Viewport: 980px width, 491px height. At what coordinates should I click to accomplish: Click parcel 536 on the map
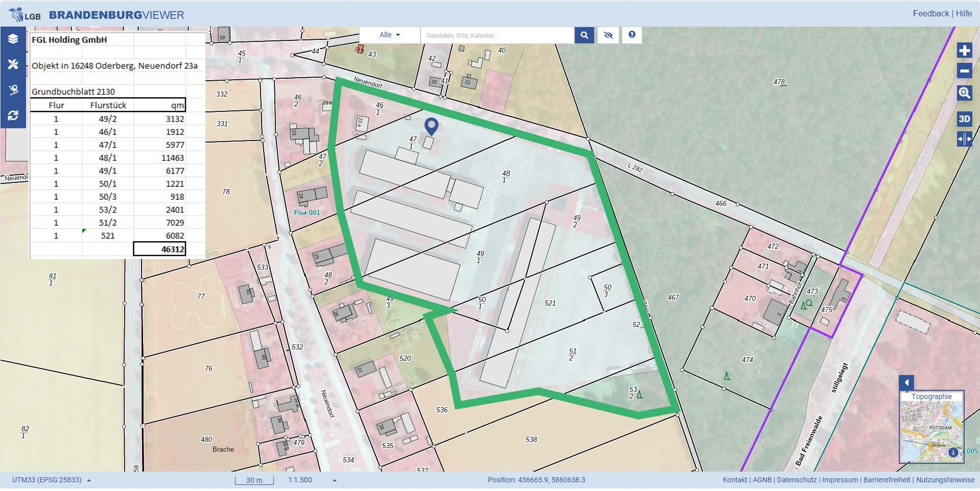442,410
